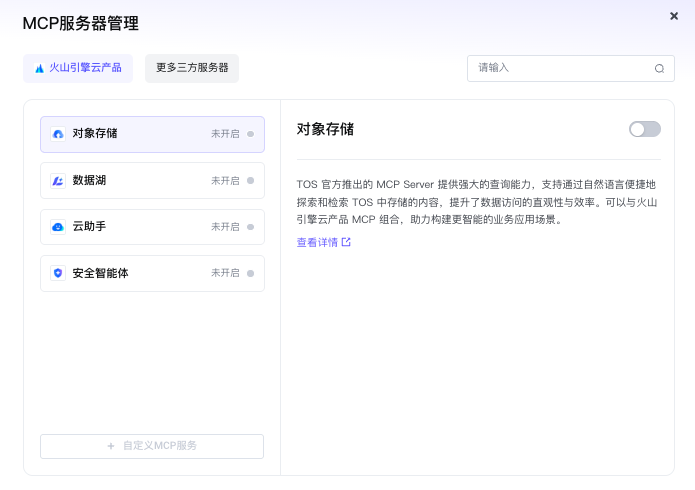Select 对象存储 in the server list
The height and width of the screenshot is (490, 695).
click(x=152, y=134)
